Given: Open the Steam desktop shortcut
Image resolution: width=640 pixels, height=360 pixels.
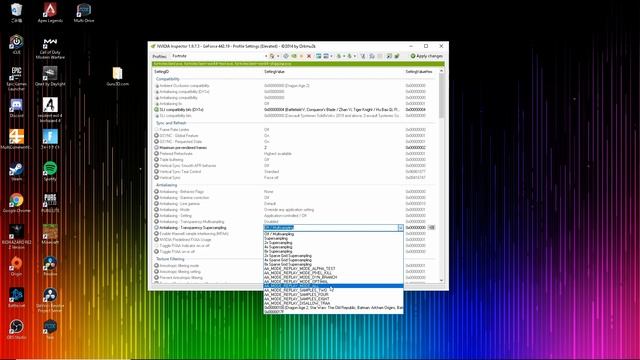Looking at the screenshot, I should point(16,171).
